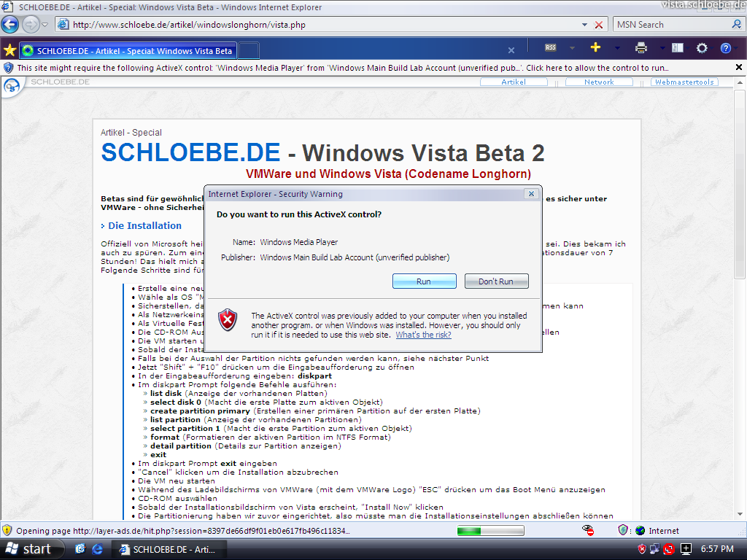The width and height of the screenshot is (747, 560).
Task: Click the shield icon on the information bar
Action: coord(8,68)
